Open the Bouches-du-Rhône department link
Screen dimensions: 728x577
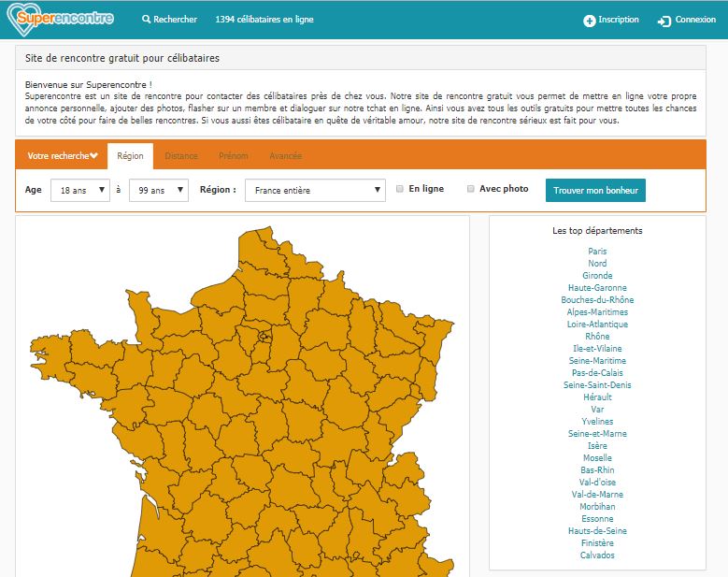[x=597, y=299]
